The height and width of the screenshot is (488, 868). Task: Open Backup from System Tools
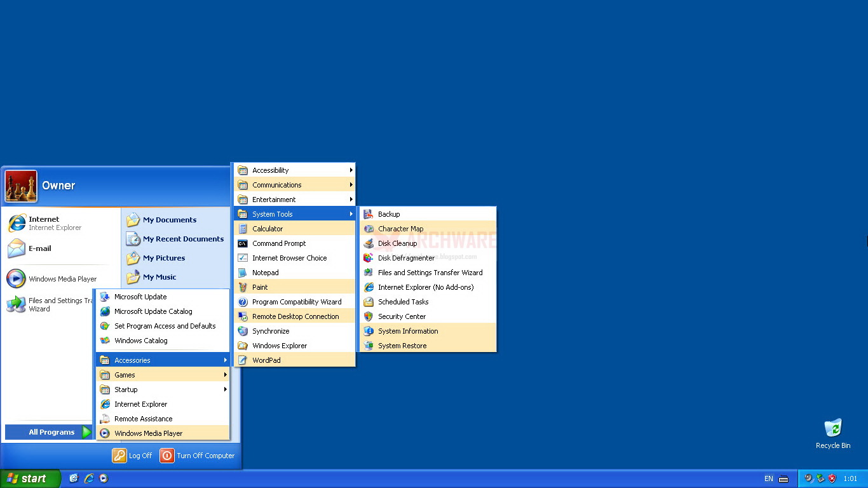[x=428, y=214]
